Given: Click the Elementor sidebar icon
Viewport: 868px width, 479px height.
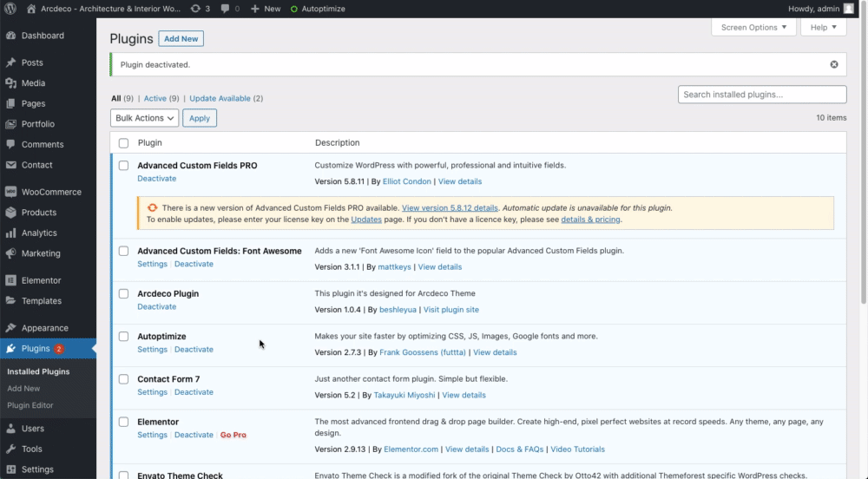Looking at the screenshot, I should coord(10,280).
